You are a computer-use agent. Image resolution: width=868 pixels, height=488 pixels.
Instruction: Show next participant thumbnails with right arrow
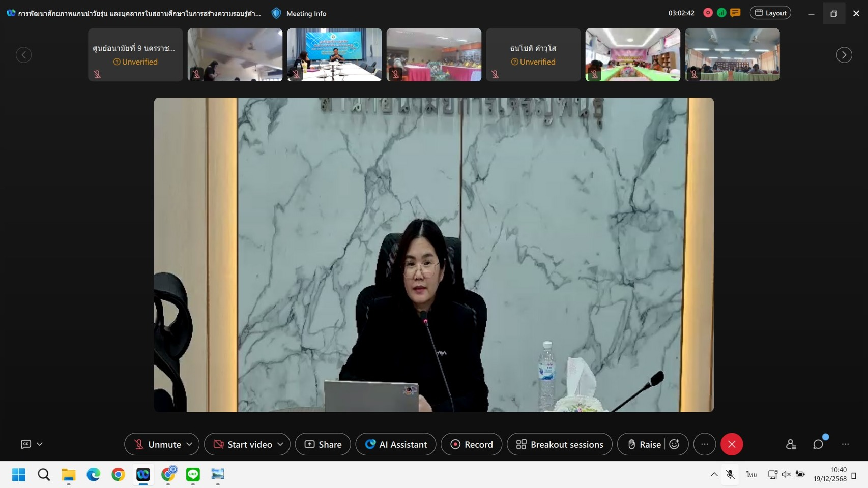(844, 55)
